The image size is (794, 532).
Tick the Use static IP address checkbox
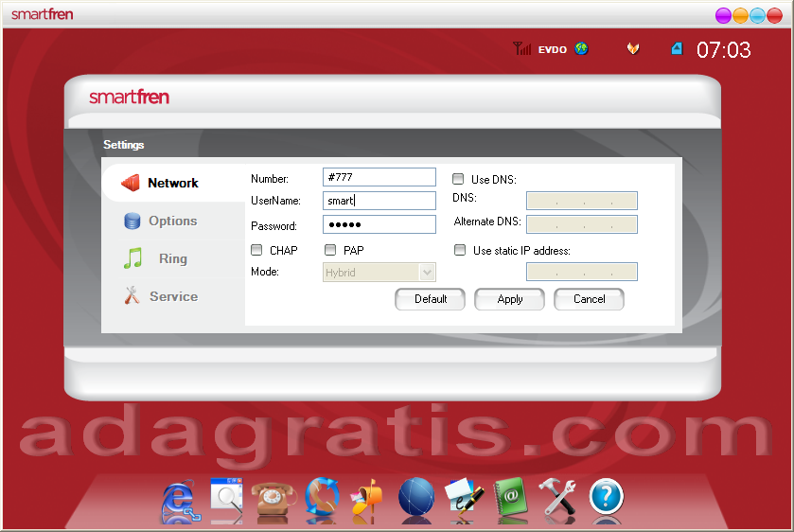point(460,250)
